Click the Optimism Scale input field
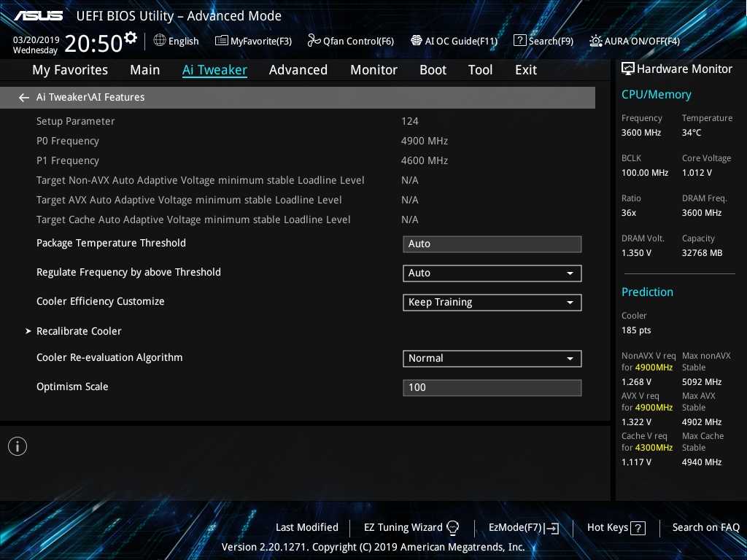Viewport: 747px width, 560px height. (492, 388)
